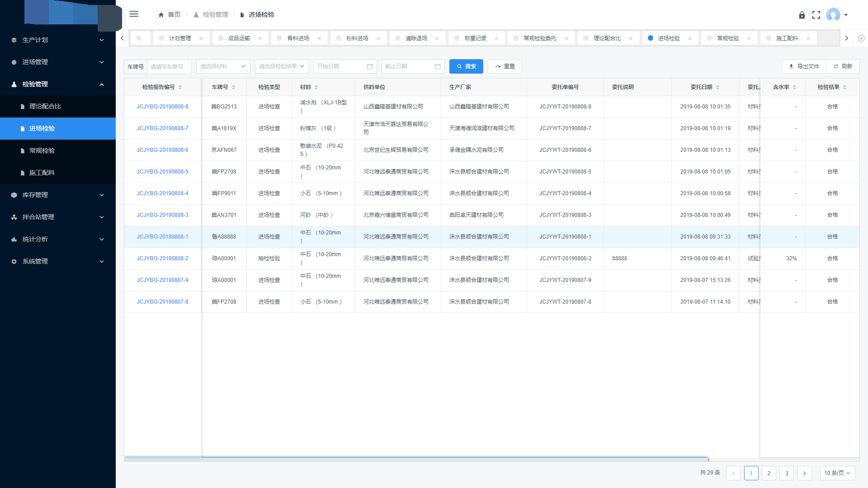Select 进场检验 in the sidebar

58,128
